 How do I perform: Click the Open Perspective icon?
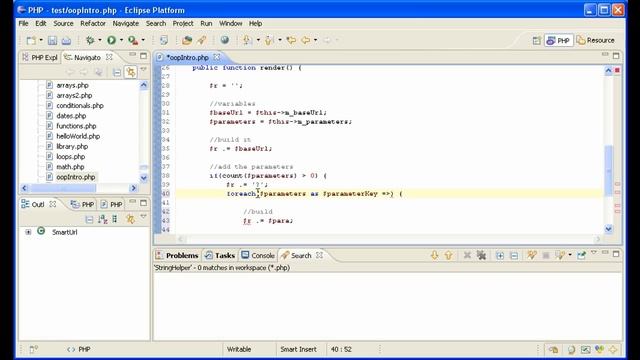click(537, 40)
